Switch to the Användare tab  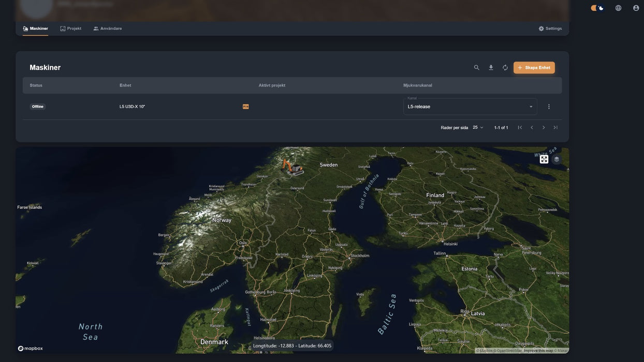point(107,28)
